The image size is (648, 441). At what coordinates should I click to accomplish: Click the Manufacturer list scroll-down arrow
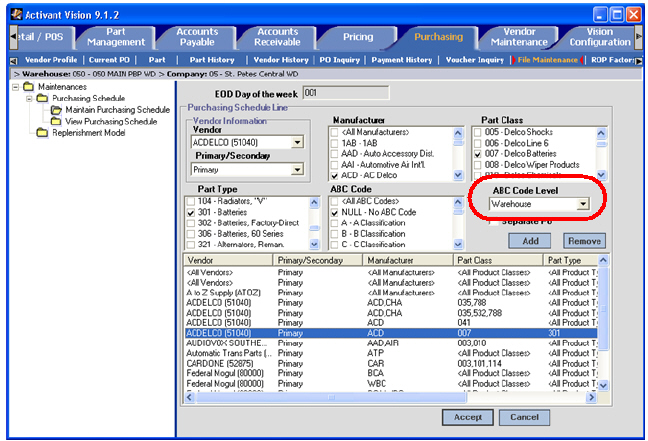(x=458, y=175)
